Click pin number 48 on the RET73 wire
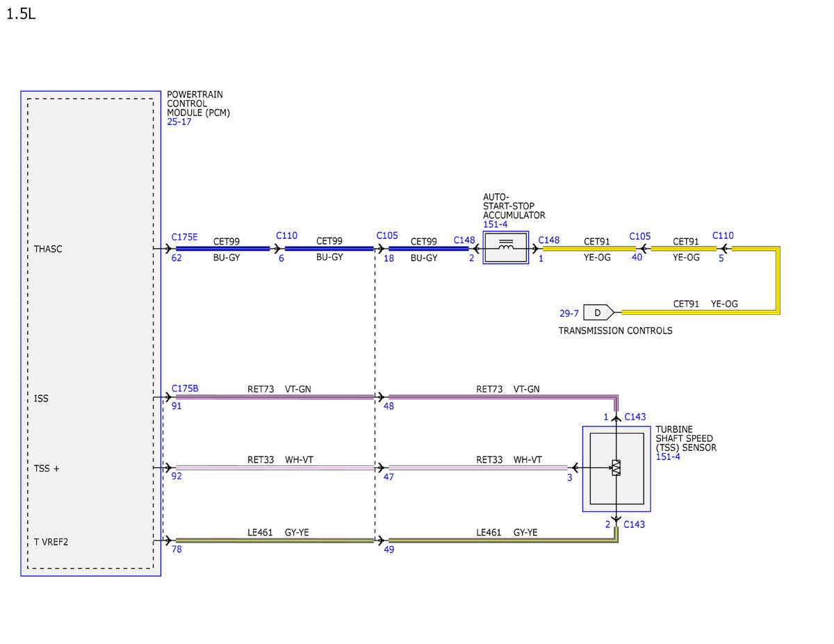This screenshot has width=834, height=644. 389,406
